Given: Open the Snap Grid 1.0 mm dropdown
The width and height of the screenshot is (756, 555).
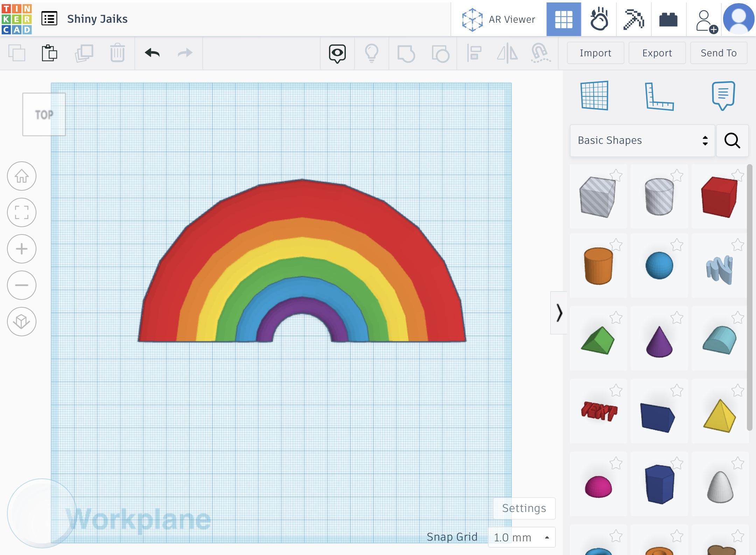Looking at the screenshot, I should click(521, 537).
